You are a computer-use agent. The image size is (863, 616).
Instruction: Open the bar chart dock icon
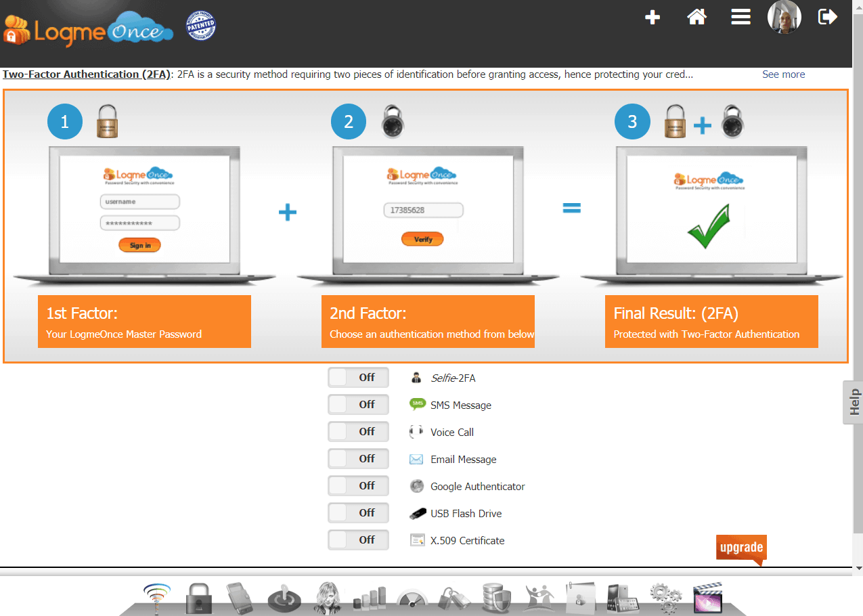pyautogui.click(x=369, y=600)
